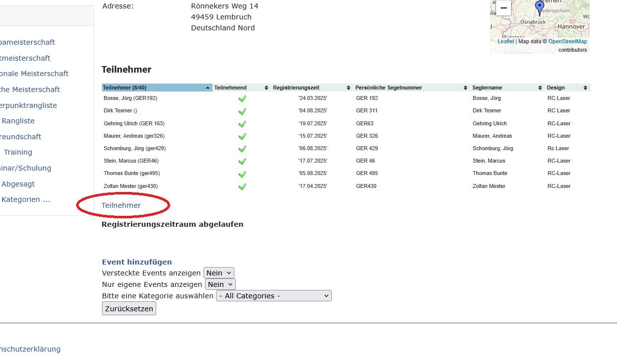Open Abgesagt category in sidebar
The image size is (617, 364).
point(18,184)
